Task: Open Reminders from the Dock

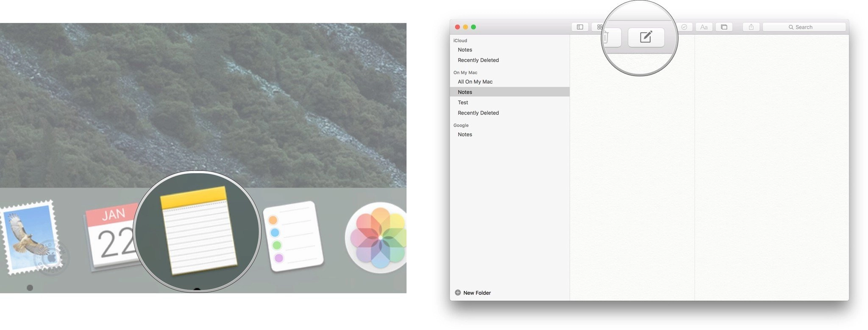Action: tap(293, 237)
